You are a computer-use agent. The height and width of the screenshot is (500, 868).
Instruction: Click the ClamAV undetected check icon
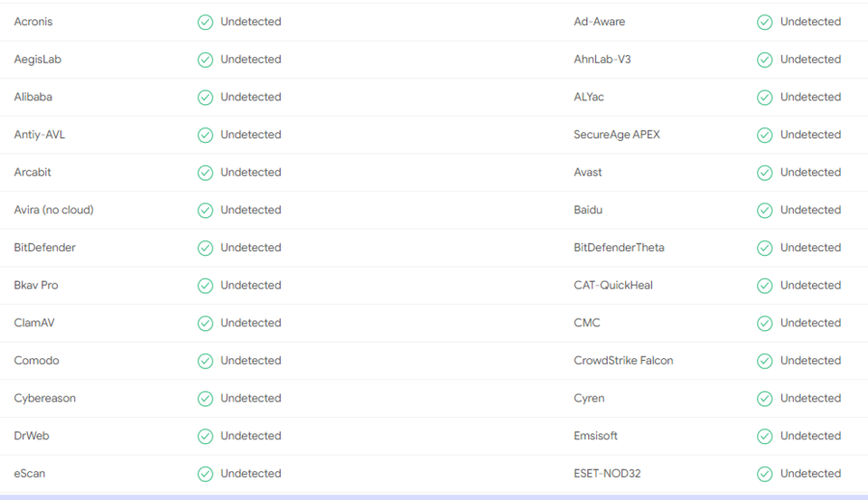205,323
